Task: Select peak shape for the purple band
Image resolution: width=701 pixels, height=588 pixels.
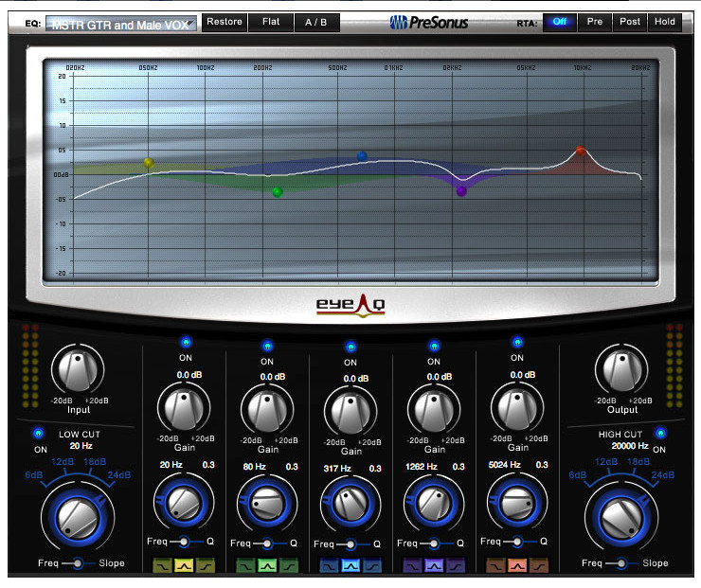Action: click(434, 565)
